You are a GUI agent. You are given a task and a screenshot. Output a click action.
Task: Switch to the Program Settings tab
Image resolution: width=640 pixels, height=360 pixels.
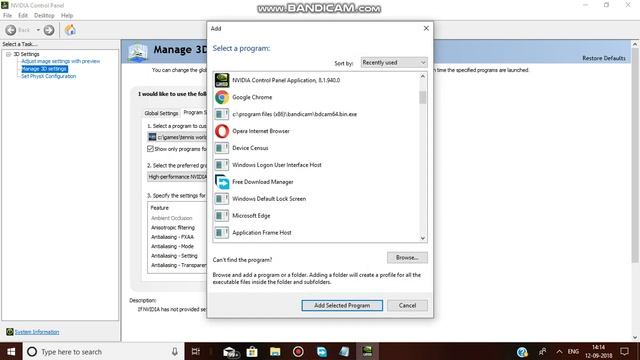tap(194, 112)
